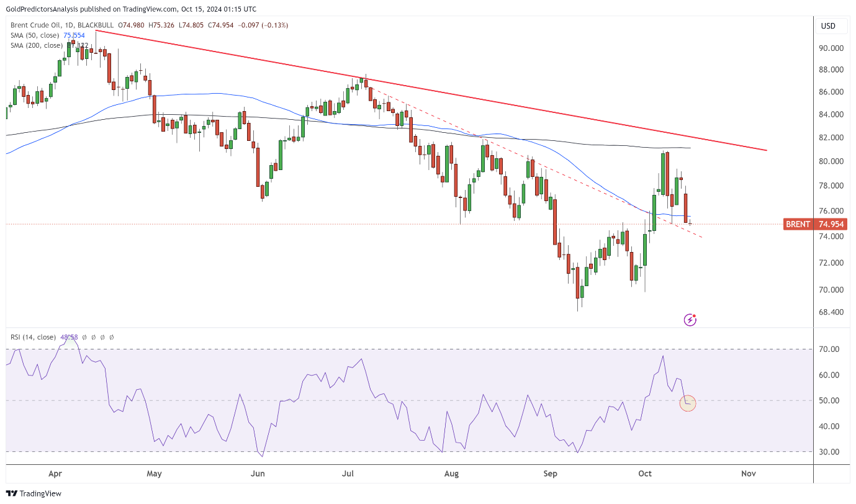Click the May label on time axis
This screenshot has height=504, width=856.
[154, 474]
